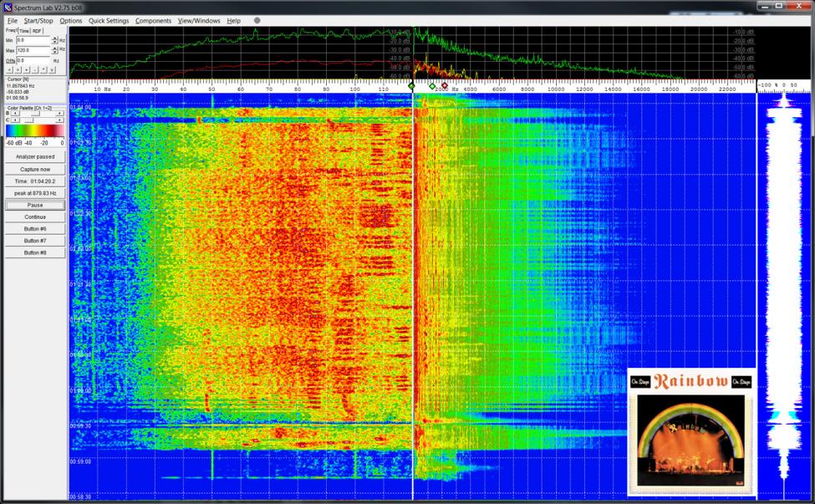Click the minus frequency zoom button
Image resolution: width=815 pixels, height=504 pixels.
point(35,69)
